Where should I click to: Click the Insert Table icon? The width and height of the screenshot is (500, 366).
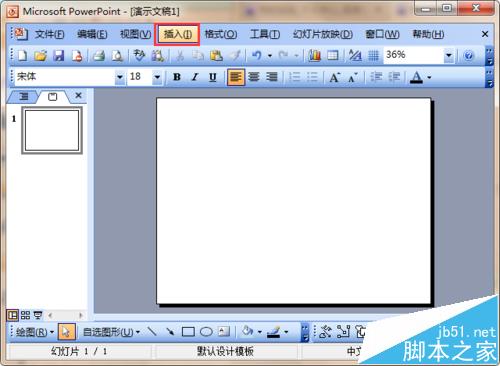click(x=333, y=55)
